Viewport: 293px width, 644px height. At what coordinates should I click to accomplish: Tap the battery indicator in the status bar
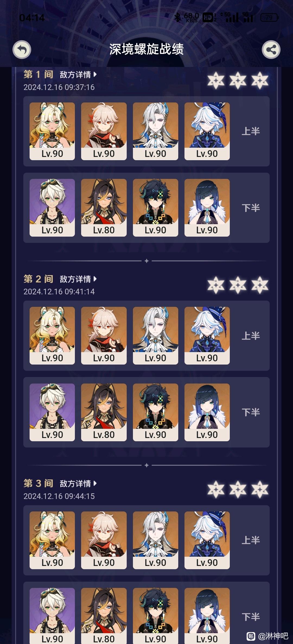(269, 18)
